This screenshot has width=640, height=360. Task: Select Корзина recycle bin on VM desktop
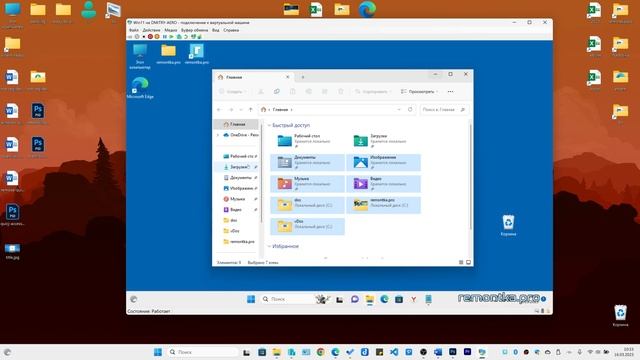click(x=508, y=226)
